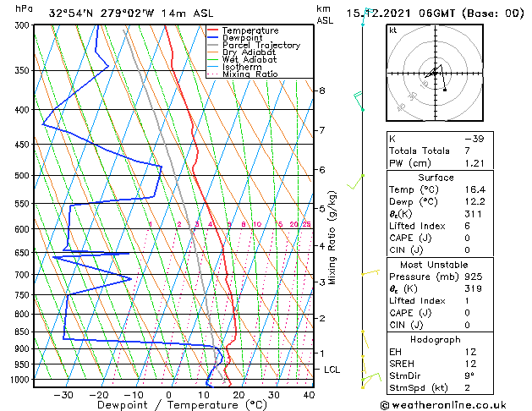This screenshot has height=411, width=532.
Task: Click the Mixing Ratio (g/kg) axis title
Action: pos(332,238)
